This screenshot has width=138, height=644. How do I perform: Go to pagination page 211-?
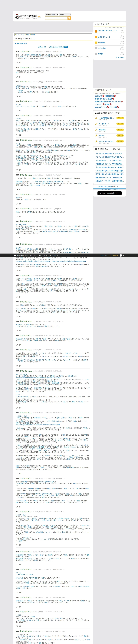(51, 47)
